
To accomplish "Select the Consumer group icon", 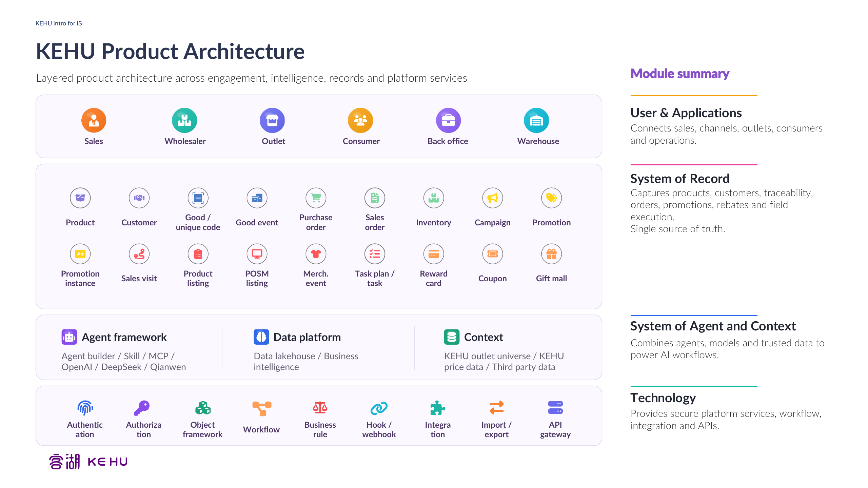I will (360, 120).
